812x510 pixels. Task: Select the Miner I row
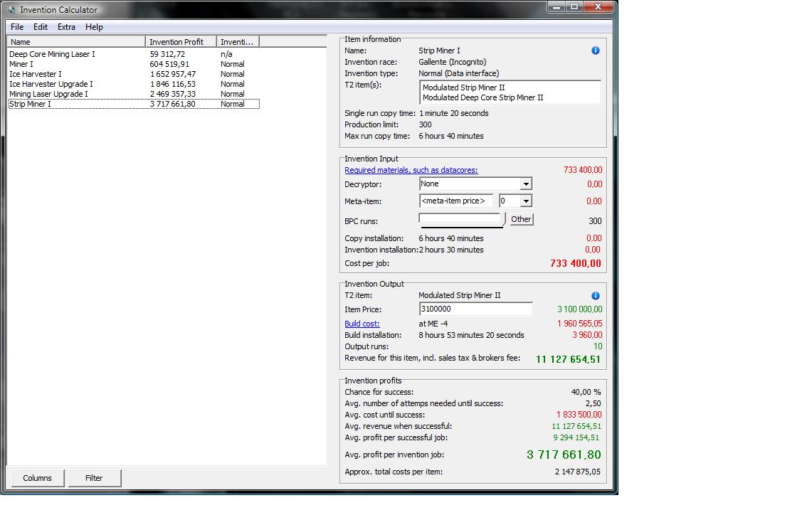pos(134,64)
